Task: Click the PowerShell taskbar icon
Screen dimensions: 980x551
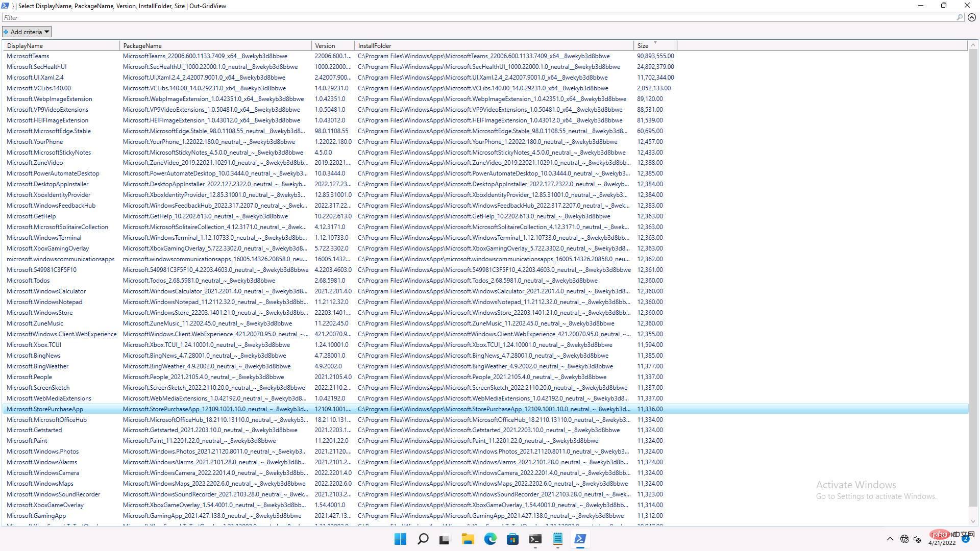Action: 580,539
